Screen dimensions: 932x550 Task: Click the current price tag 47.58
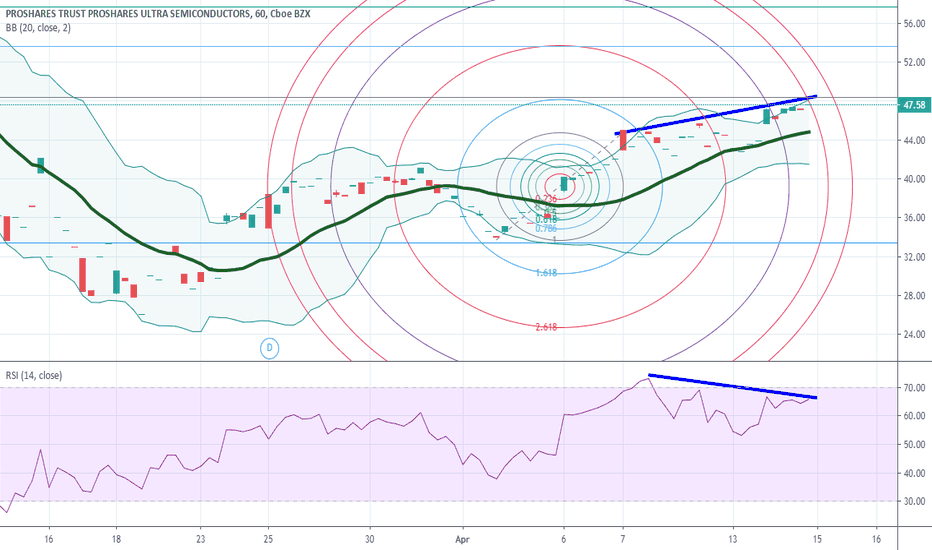[914, 105]
